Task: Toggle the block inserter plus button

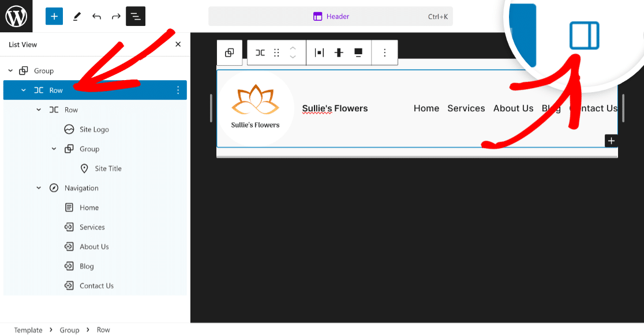Action: (x=54, y=16)
